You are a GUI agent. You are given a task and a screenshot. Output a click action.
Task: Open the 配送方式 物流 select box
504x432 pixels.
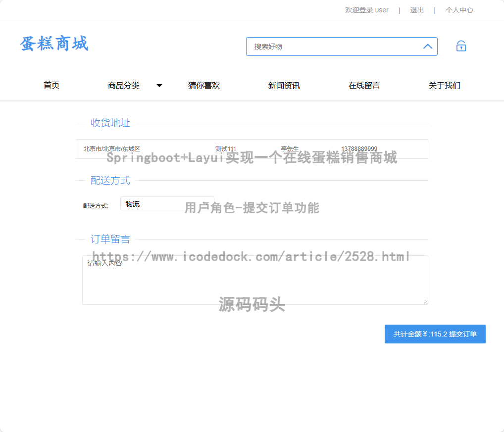(167, 204)
